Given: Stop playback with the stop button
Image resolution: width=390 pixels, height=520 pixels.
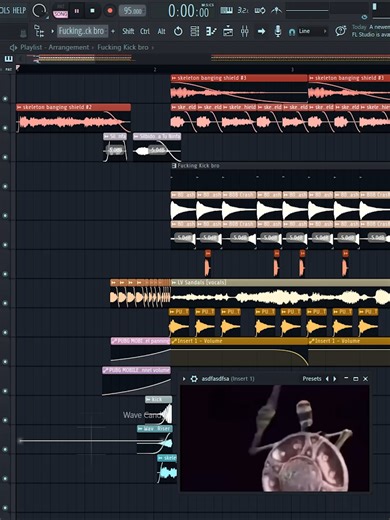Looking at the screenshot, I should click(x=92, y=11).
